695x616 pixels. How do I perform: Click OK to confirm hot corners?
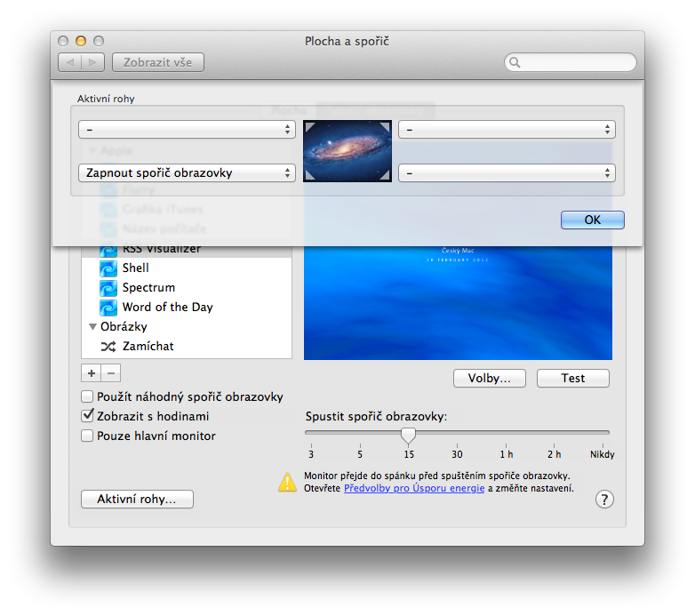593,220
